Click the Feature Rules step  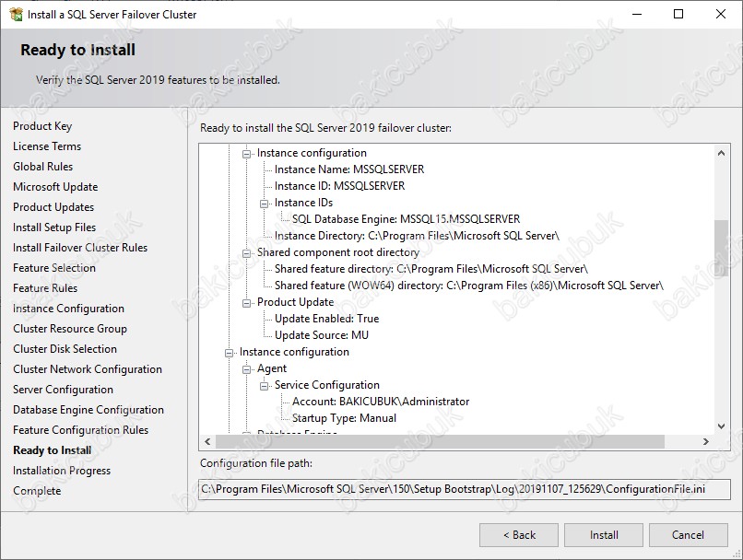tap(45, 288)
